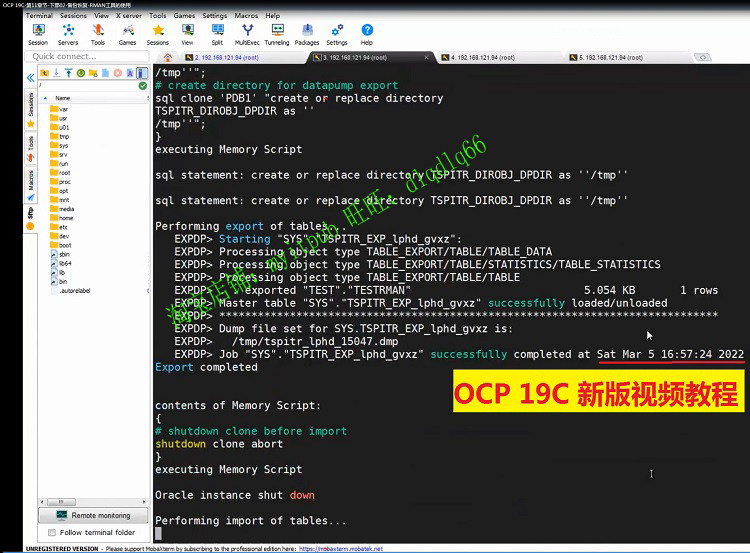The height and width of the screenshot is (553, 750).
Task: Select the .autorelabel file
Action: (70, 290)
